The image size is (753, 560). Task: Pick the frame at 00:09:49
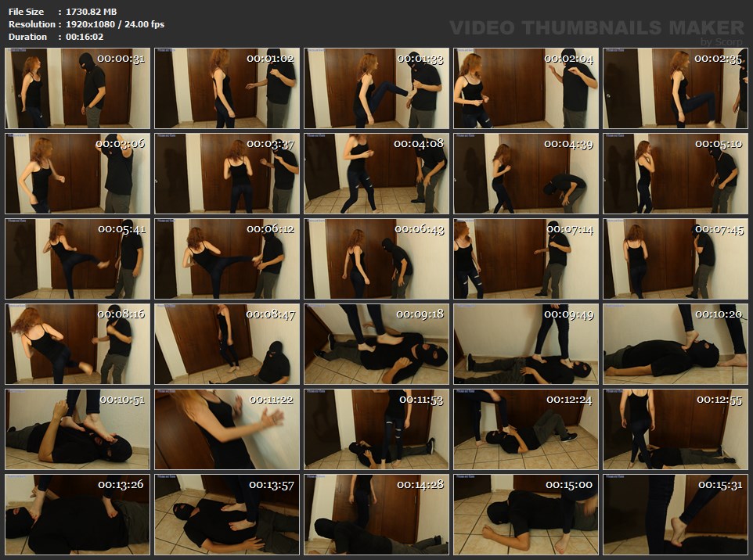(526, 344)
